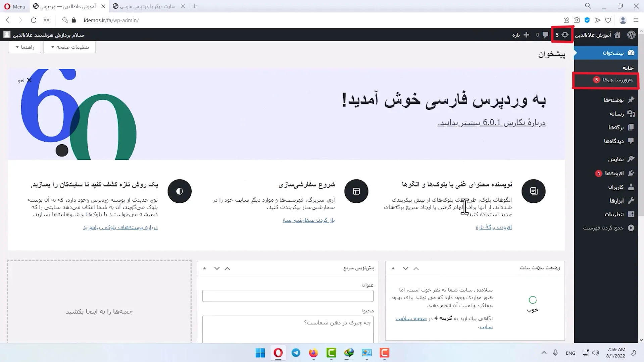This screenshot has height=362, width=644.
Task: Go back in browser history
Action: (8, 20)
